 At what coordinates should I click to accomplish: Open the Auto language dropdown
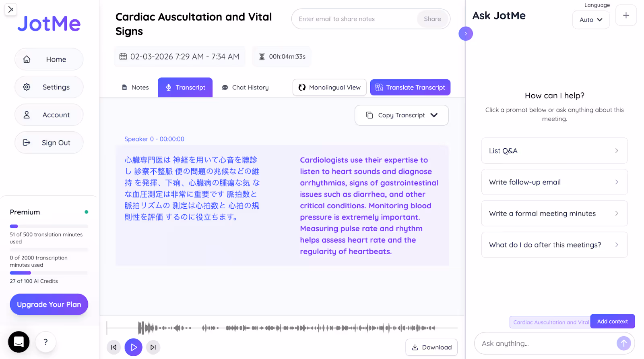(x=591, y=20)
